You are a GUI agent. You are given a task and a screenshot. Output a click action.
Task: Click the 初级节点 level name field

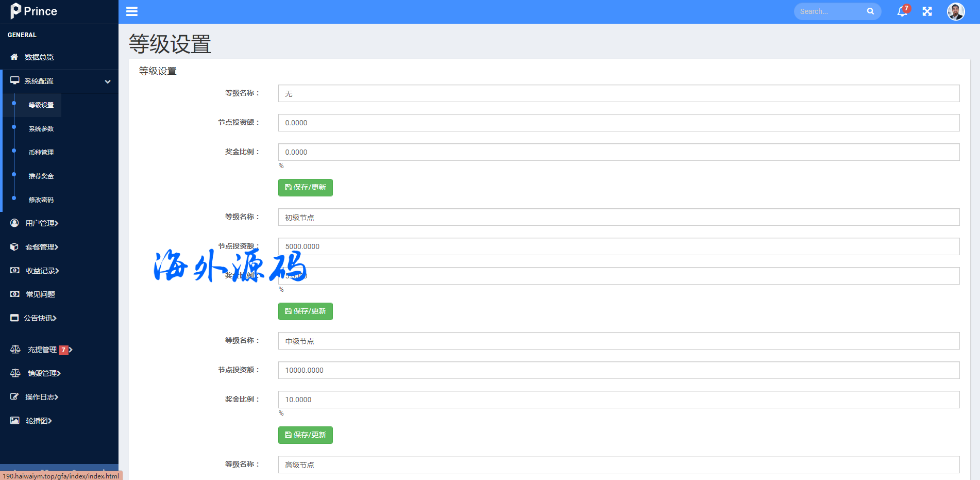tap(618, 218)
